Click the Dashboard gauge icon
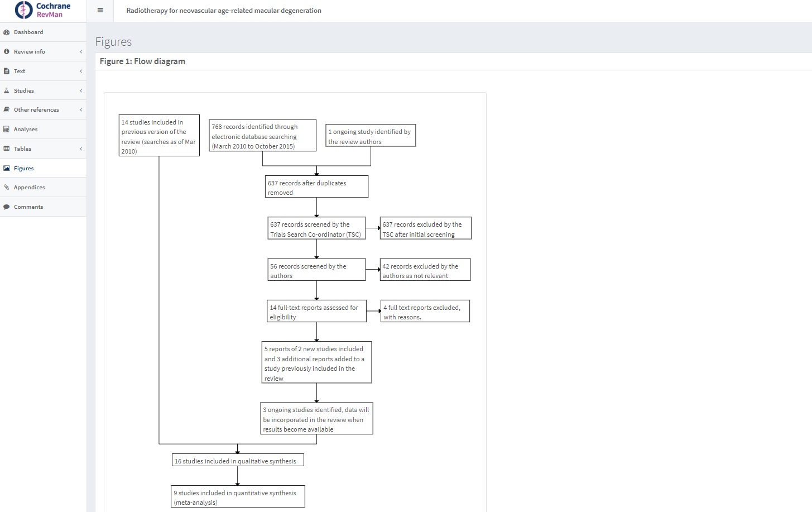 (x=7, y=32)
